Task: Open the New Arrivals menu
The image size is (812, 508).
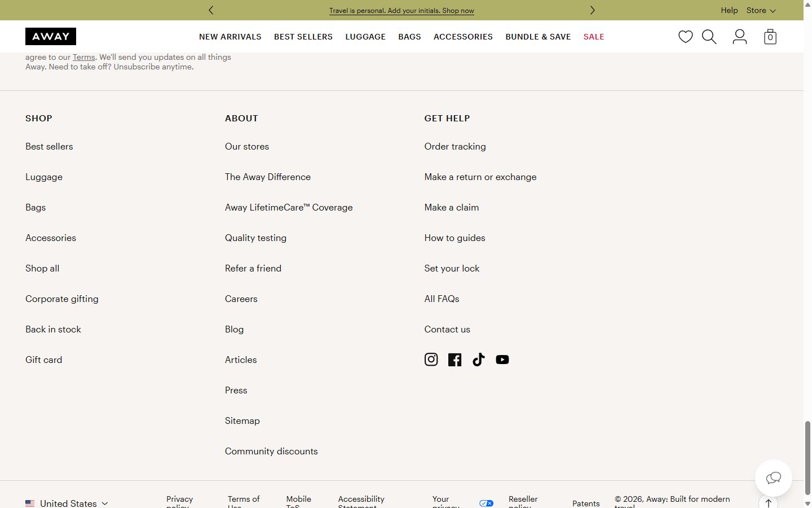Action: [230, 37]
